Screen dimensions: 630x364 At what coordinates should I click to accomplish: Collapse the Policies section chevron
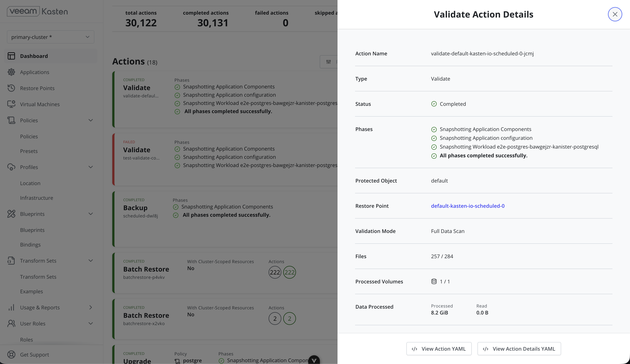(90, 120)
